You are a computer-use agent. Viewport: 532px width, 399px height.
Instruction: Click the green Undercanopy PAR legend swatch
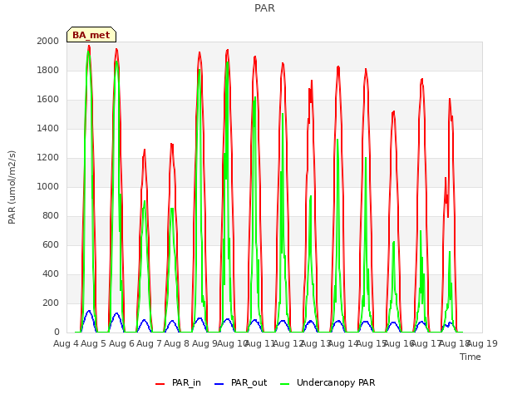tap(285, 384)
